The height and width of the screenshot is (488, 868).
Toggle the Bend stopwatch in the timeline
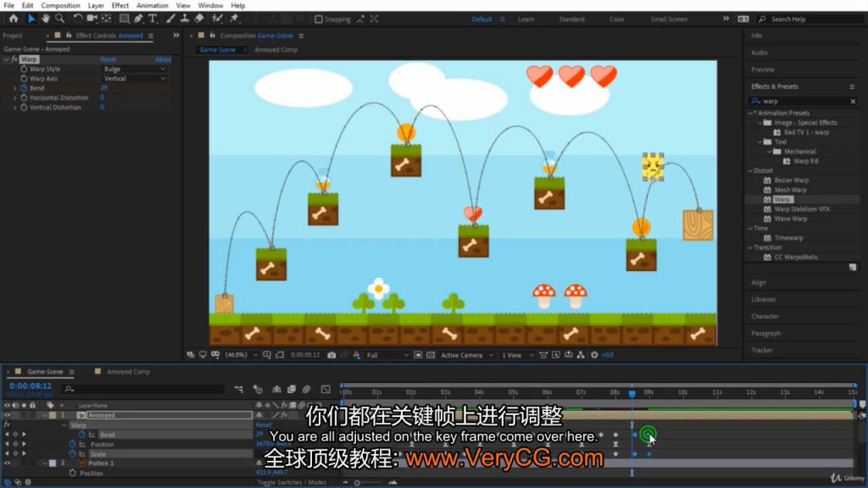(82, 435)
